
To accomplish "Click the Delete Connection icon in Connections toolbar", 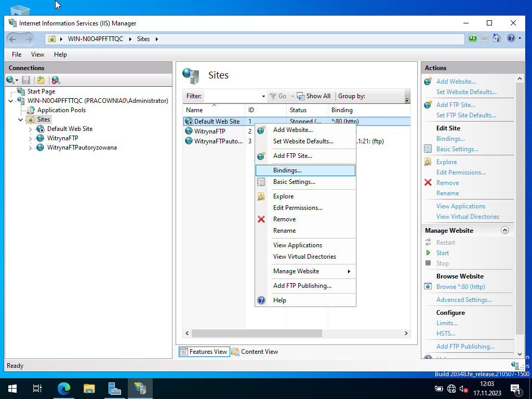I will pyautogui.click(x=56, y=80).
